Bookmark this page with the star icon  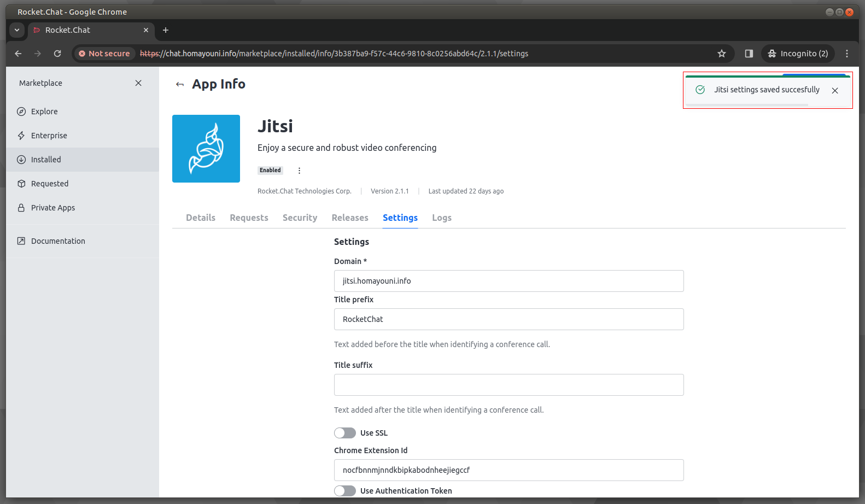(722, 54)
